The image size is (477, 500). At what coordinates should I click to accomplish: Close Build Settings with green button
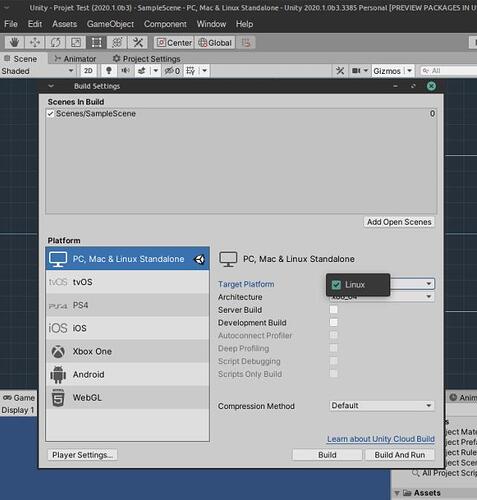pos(431,86)
